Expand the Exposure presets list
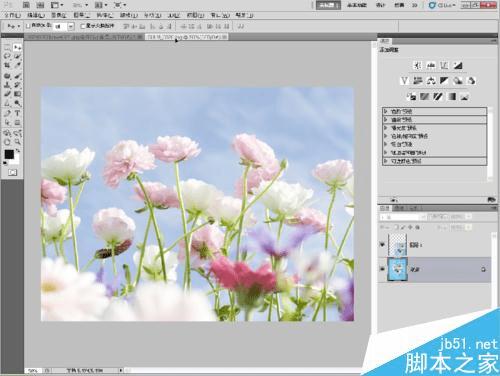Screen dimensions: 500x376 tap(386, 128)
